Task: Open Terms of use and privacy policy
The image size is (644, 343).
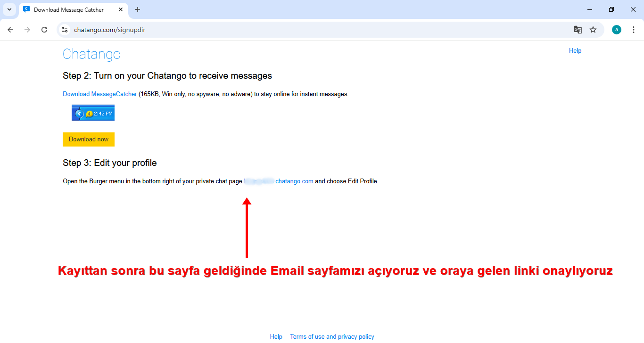Action: pos(332,336)
